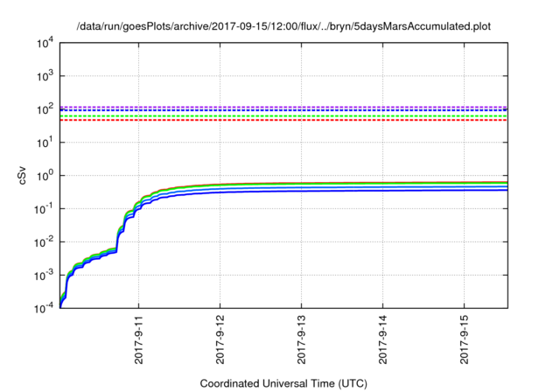
Task: Click the 10^-2 y-axis tick label
Action: 44,242
